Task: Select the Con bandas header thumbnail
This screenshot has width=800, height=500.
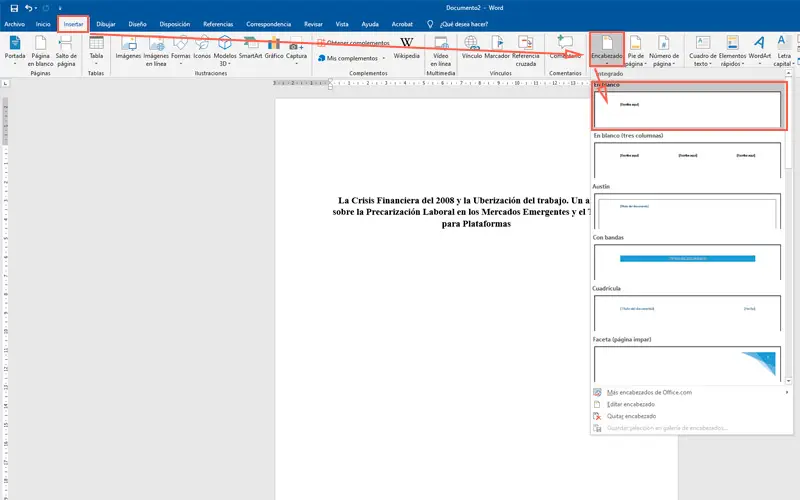Action: (x=687, y=260)
